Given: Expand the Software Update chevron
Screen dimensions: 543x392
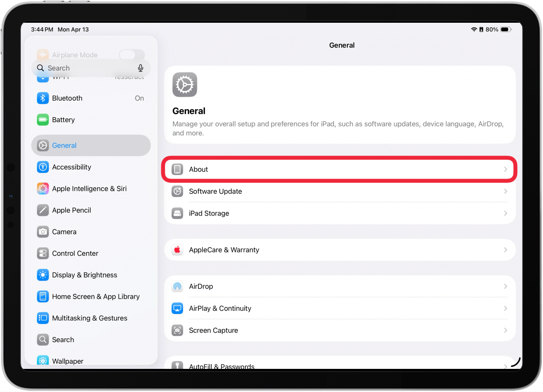Looking at the screenshot, I should 505,191.
